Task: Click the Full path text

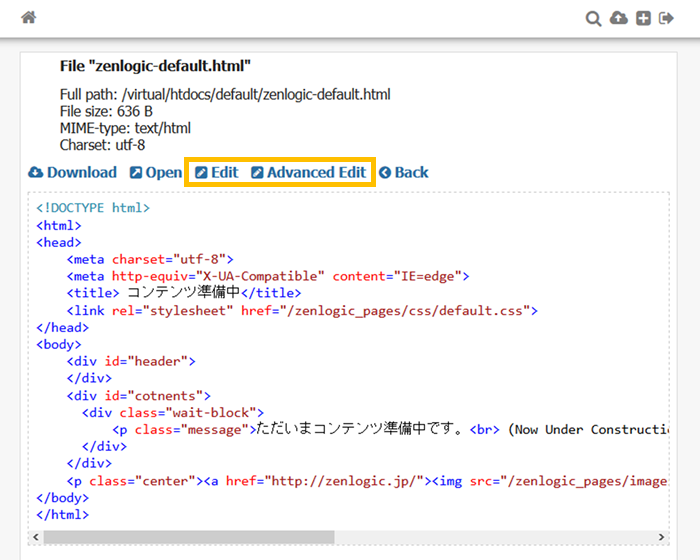Action: (225, 94)
